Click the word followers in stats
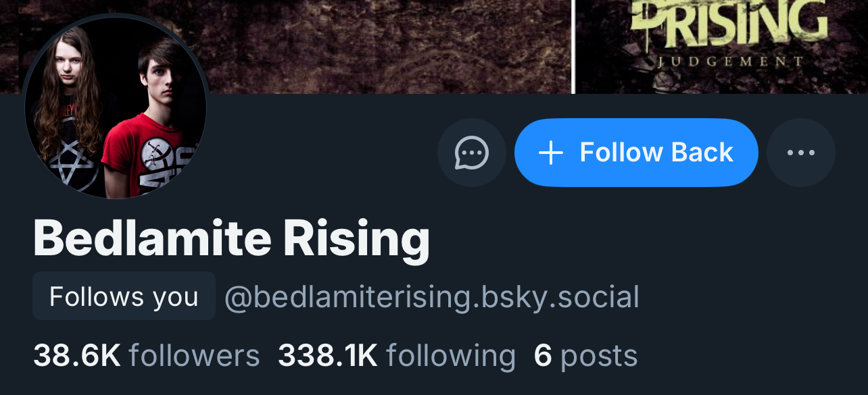The height and width of the screenshot is (395, 868). [x=194, y=356]
